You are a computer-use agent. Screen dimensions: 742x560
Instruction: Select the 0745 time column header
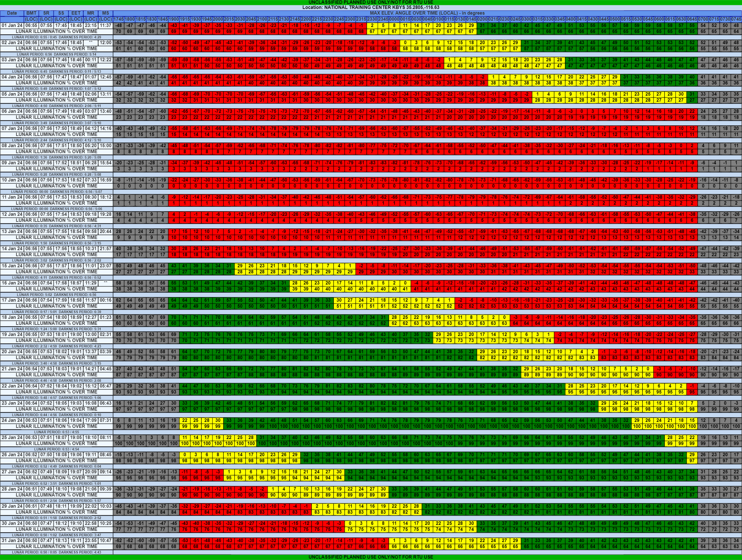coord(736,19)
